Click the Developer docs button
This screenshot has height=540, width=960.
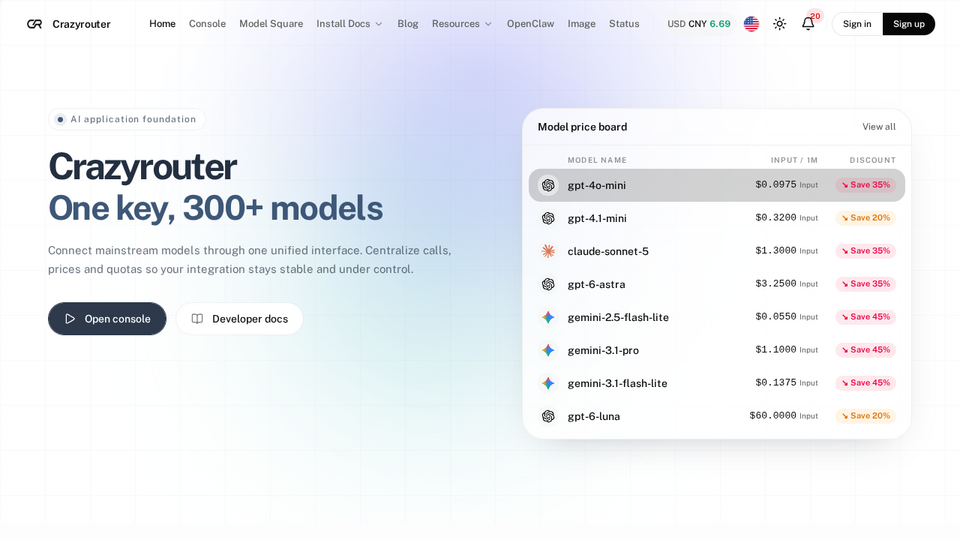coord(239,319)
